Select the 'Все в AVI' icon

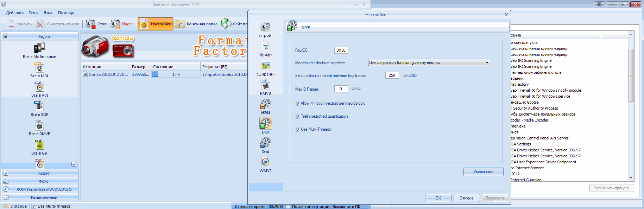[39, 86]
